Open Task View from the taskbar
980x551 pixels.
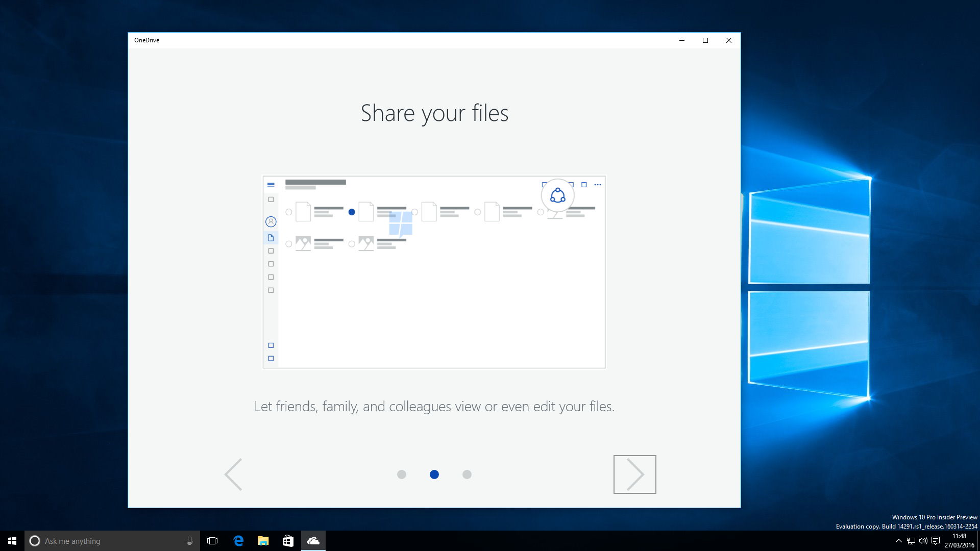point(212,541)
